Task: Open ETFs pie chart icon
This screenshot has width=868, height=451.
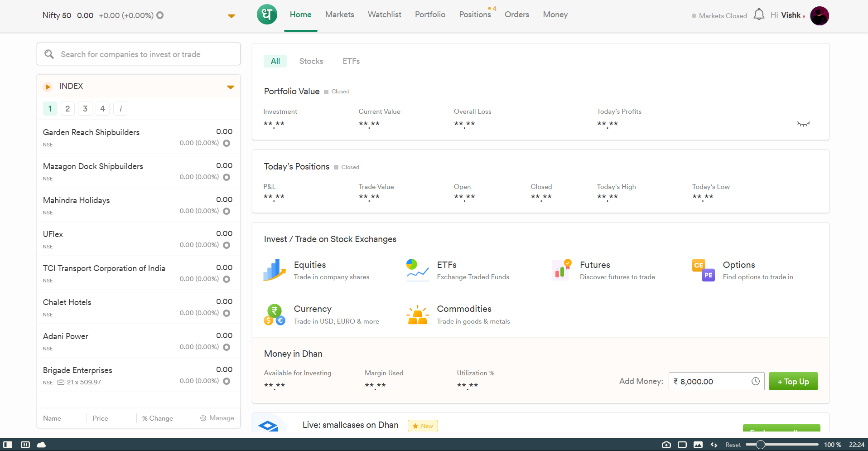Action: point(417,270)
